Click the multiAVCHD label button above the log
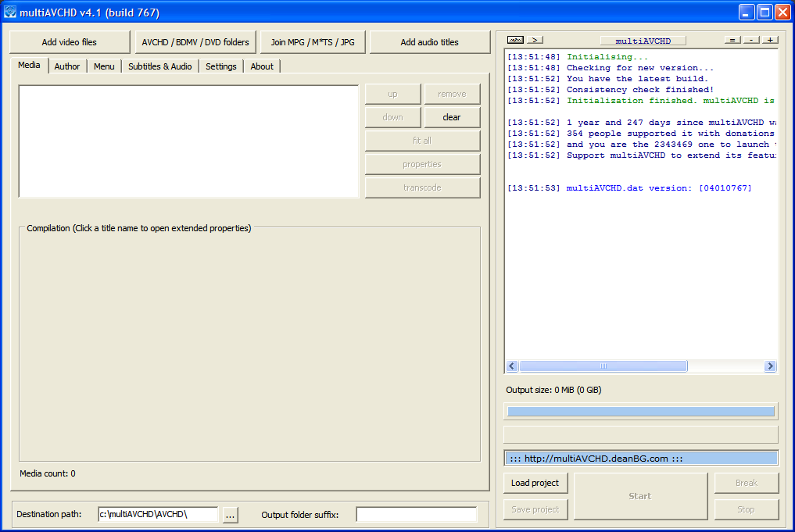Viewport: 795px width, 532px height. click(643, 41)
